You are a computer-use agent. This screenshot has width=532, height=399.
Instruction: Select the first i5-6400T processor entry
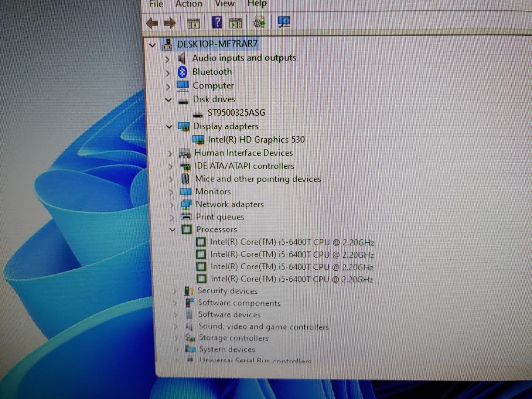click(292, 242)
